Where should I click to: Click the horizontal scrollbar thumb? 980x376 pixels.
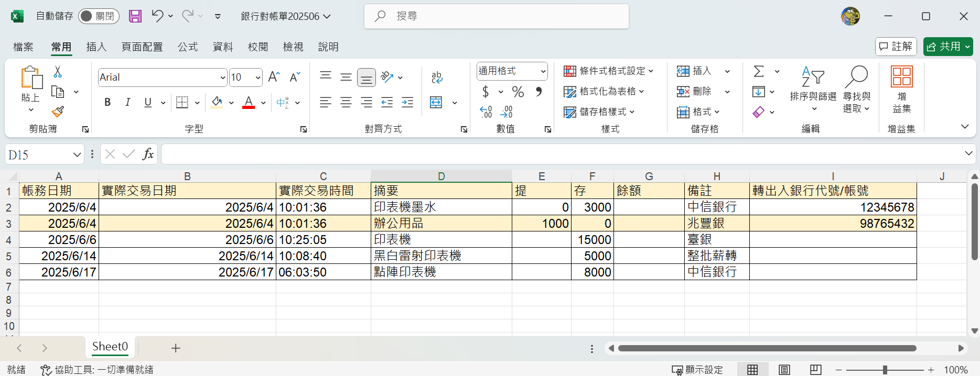click(767, 348)
